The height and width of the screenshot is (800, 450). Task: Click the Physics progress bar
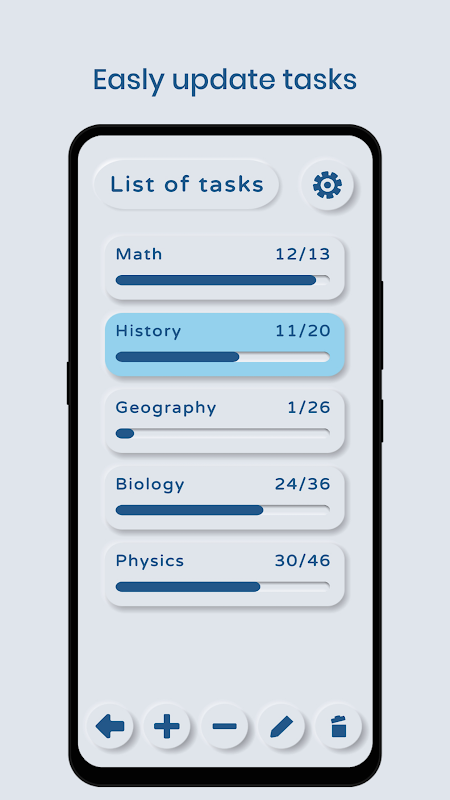pyautogui.click(x=222, y=586)
